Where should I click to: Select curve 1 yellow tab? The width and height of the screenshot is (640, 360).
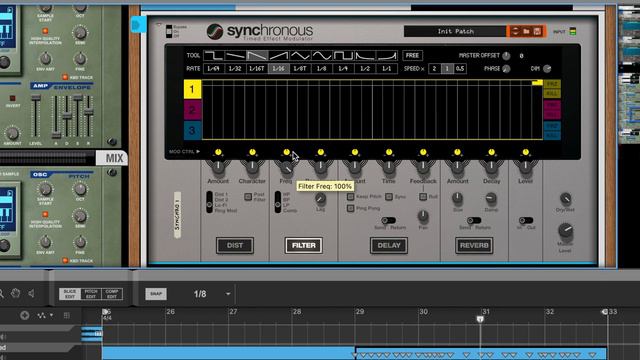[192, 89]
